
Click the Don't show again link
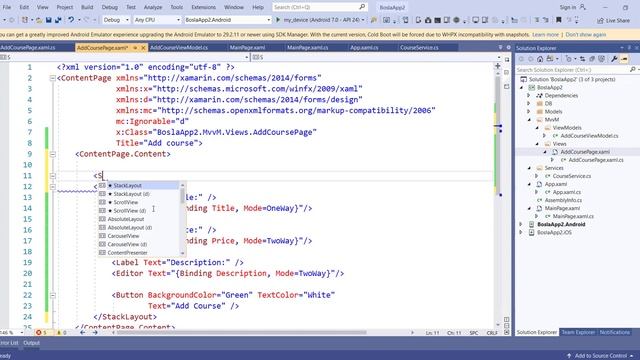(x=585, y=35)
